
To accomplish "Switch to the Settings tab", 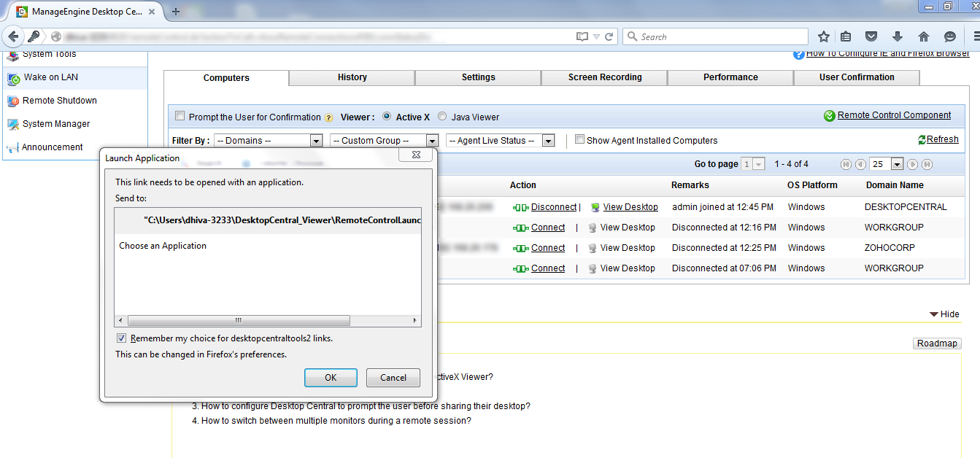I will [479, 77].
